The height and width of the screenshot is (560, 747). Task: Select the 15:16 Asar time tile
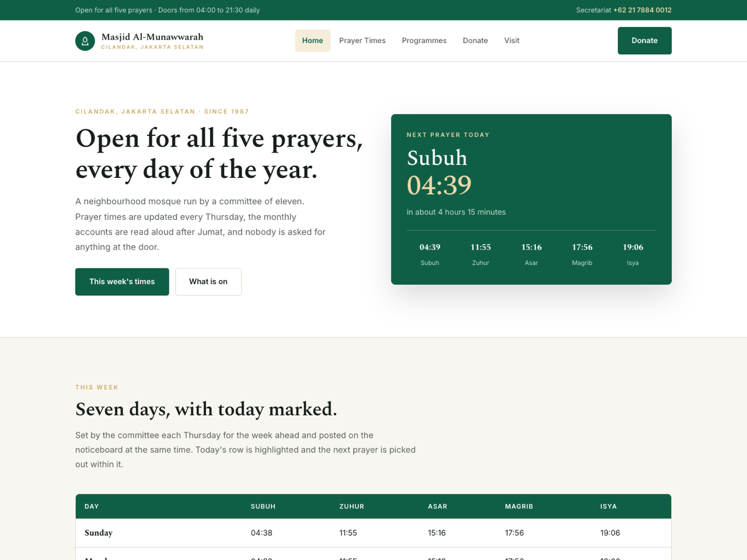pos(531,254)
